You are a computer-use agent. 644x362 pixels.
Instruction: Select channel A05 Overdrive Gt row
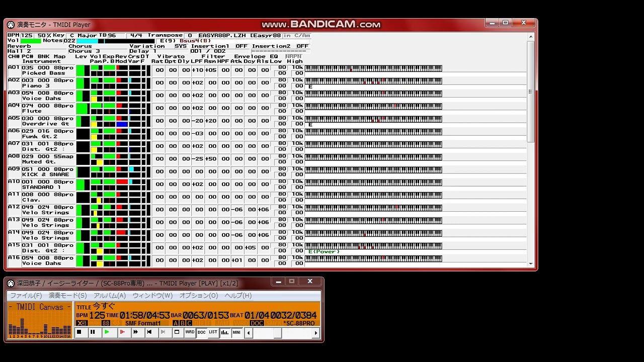45,121
